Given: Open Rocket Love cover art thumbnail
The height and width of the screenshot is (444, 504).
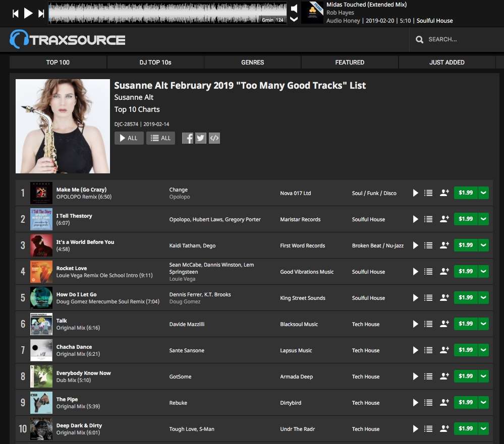Looking at the screenshot, I should coord(41,272).
